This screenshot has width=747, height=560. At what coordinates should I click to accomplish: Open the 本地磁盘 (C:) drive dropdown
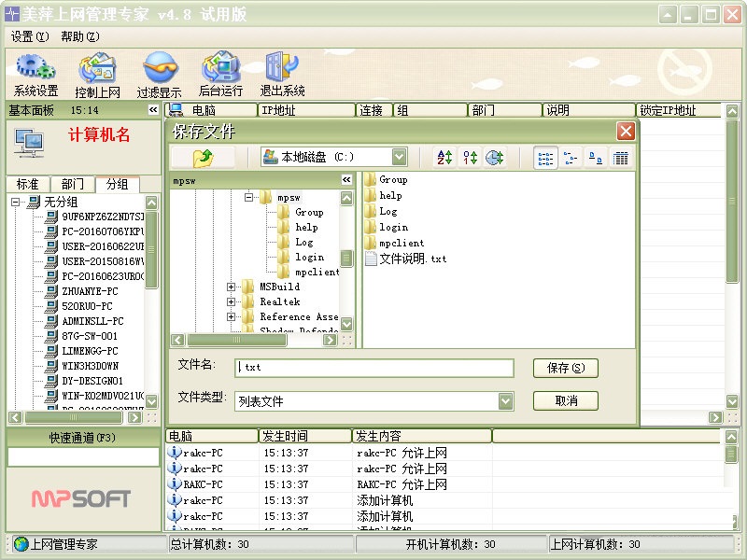[400, 158]
